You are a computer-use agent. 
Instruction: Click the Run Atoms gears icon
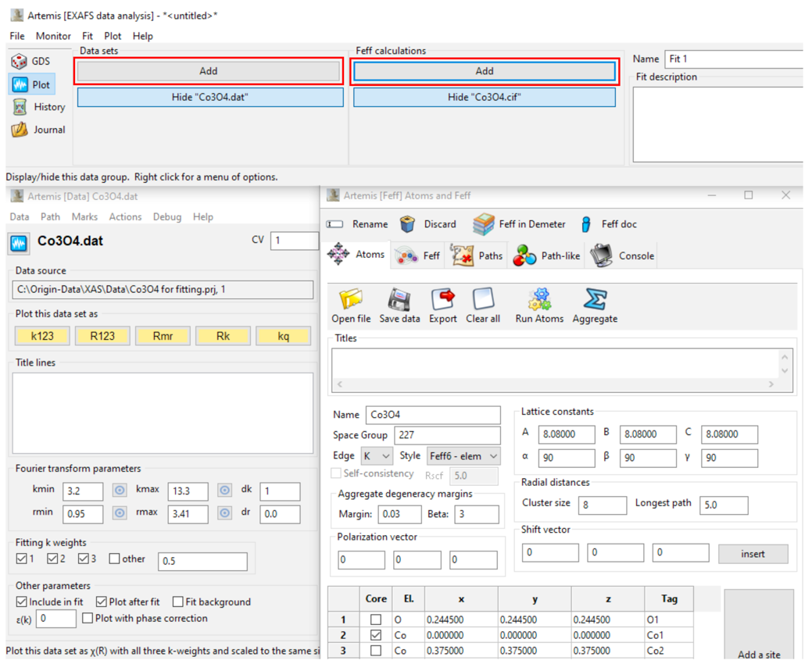(539, 299)
